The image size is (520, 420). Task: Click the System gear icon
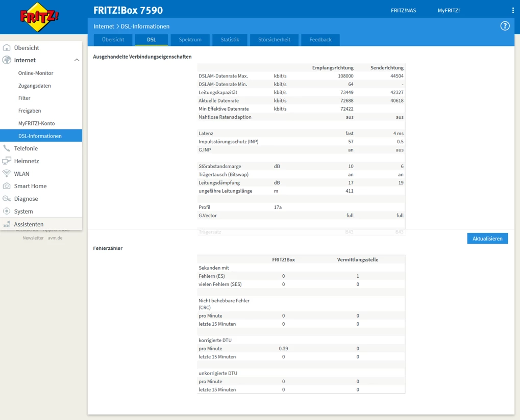pos(7,211)
